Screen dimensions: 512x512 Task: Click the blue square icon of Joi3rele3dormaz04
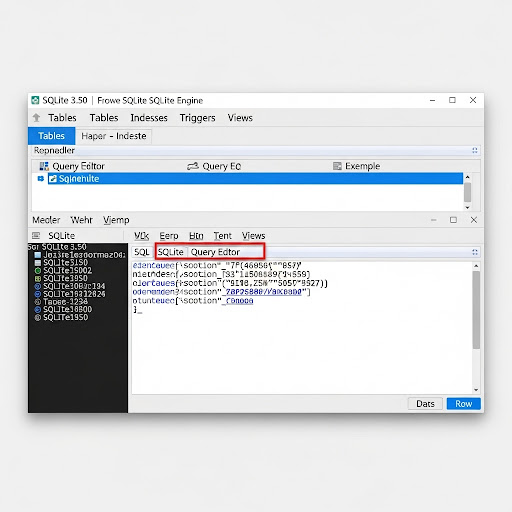38,255
